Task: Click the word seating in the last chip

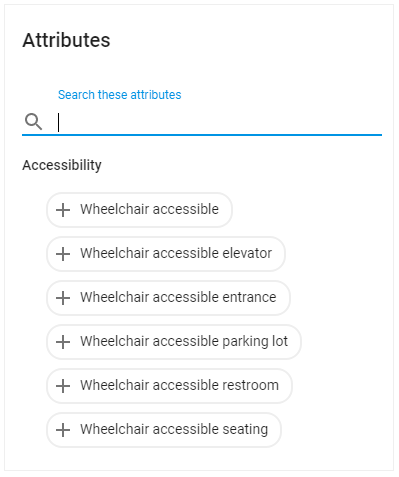Action: click(245, 430)
